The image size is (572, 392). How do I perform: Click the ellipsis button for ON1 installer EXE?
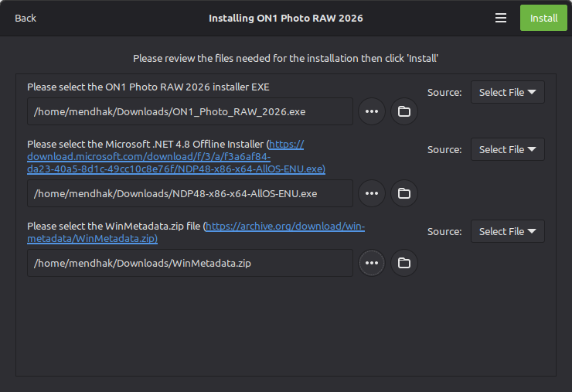pos(371,111)
